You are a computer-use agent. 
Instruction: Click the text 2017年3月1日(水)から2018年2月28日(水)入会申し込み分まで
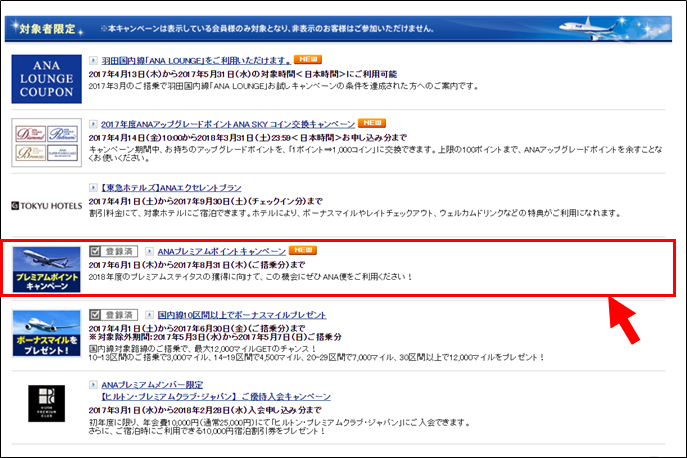[205, 410]
